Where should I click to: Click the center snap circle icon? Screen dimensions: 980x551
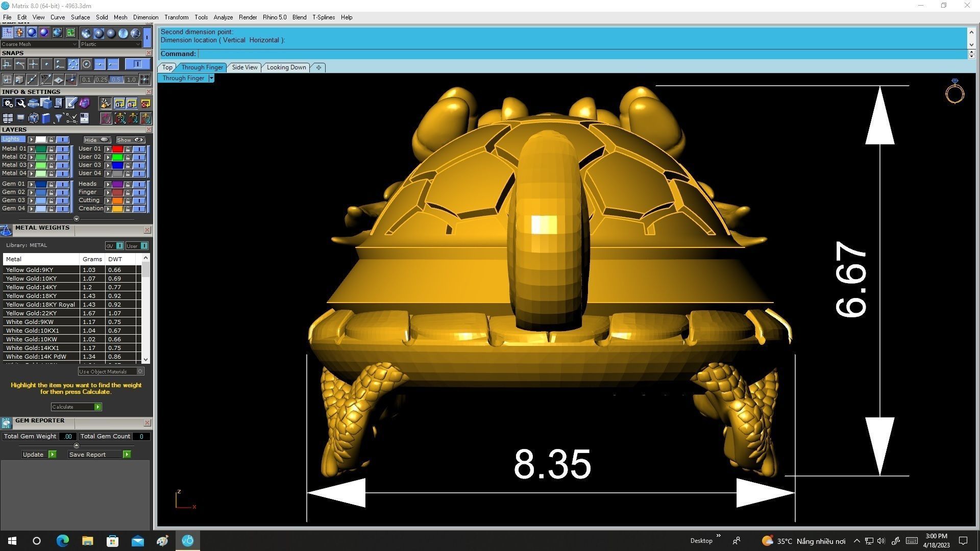(x=86, y=64)
